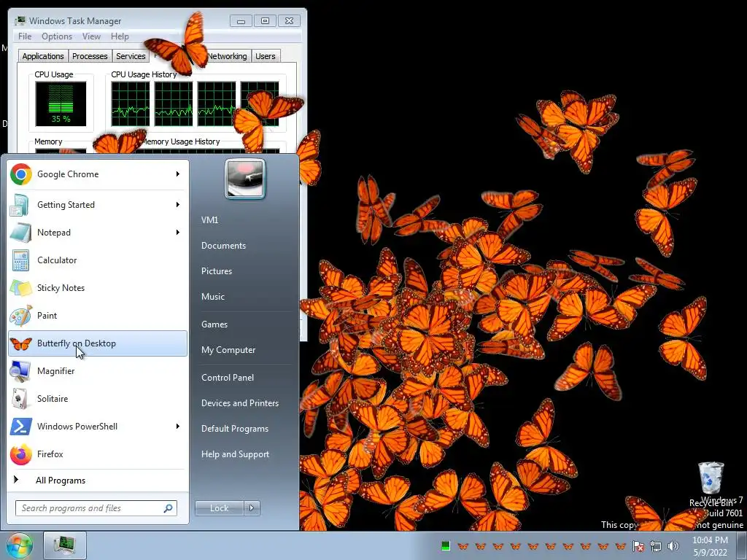Open Google Chrome from Start menu

click(x=98, y=174)
